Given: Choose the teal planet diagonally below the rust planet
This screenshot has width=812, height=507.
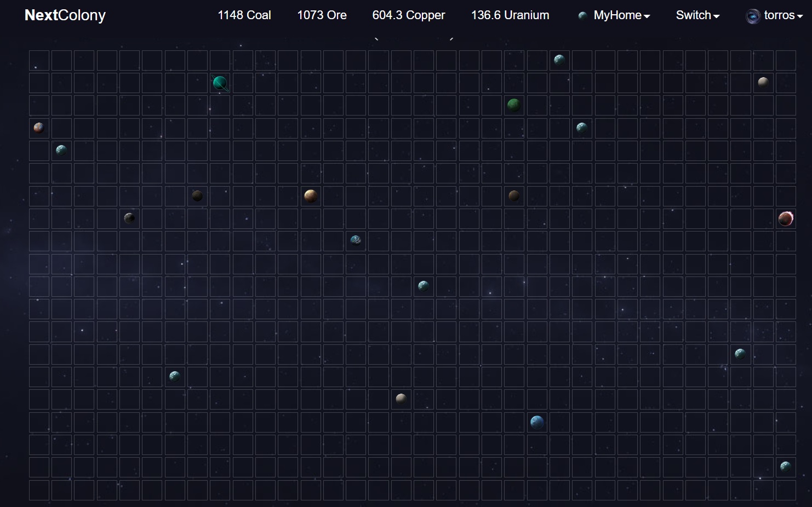Looking at the screenshot, I should [x=61, y=150].
